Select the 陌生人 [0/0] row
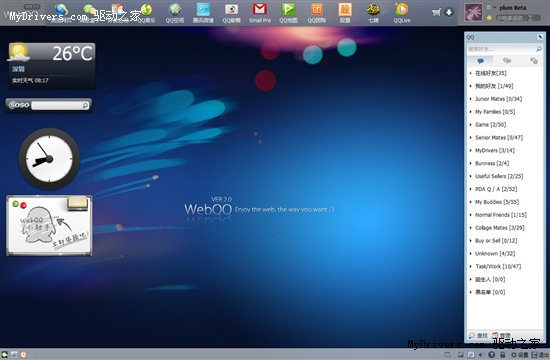 (504, 279)
